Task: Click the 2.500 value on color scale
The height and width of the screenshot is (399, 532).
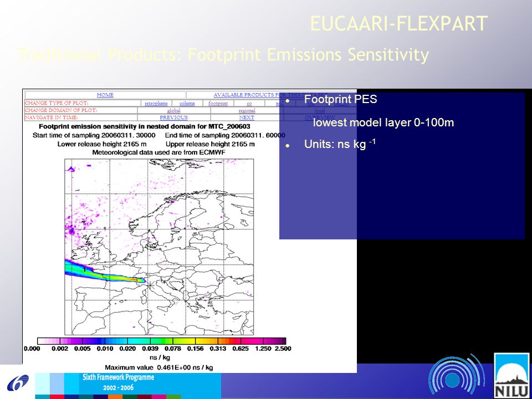Action: click(283, 349)
